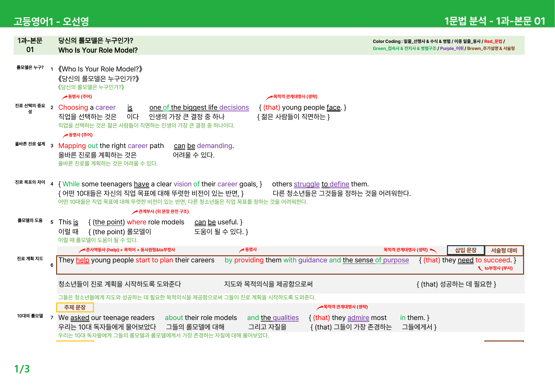
Task: Click the purple word 'demanding'
Action: point(214,146)
